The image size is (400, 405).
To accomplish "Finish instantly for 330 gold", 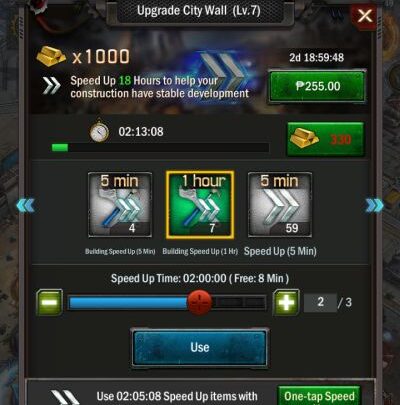I will click(325, 139).
